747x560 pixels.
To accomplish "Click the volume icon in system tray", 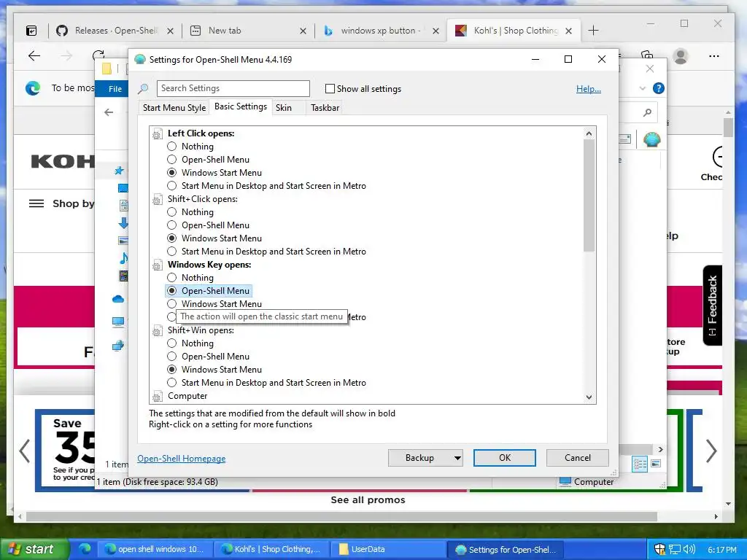I will 689,549.
